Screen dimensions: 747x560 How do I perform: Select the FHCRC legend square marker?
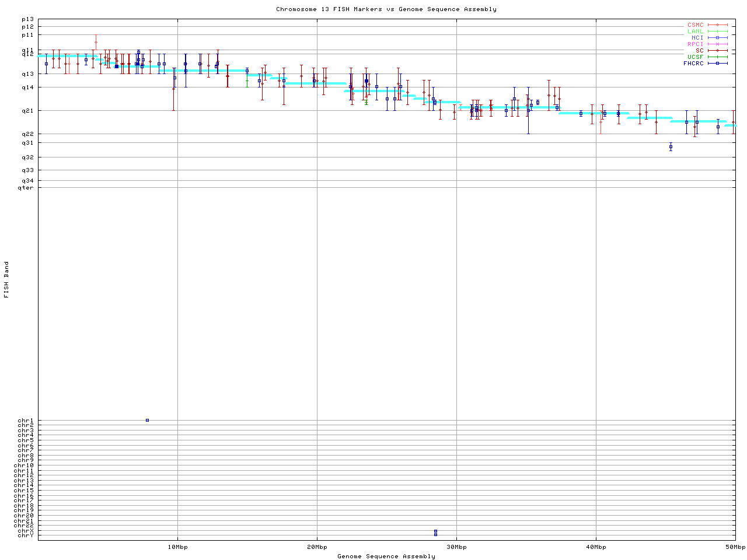coord(717,63)
